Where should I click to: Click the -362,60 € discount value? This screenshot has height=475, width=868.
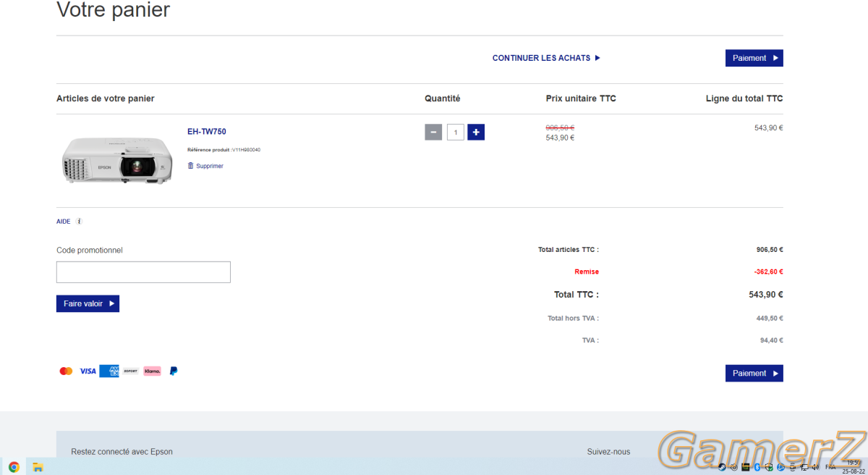768,272
